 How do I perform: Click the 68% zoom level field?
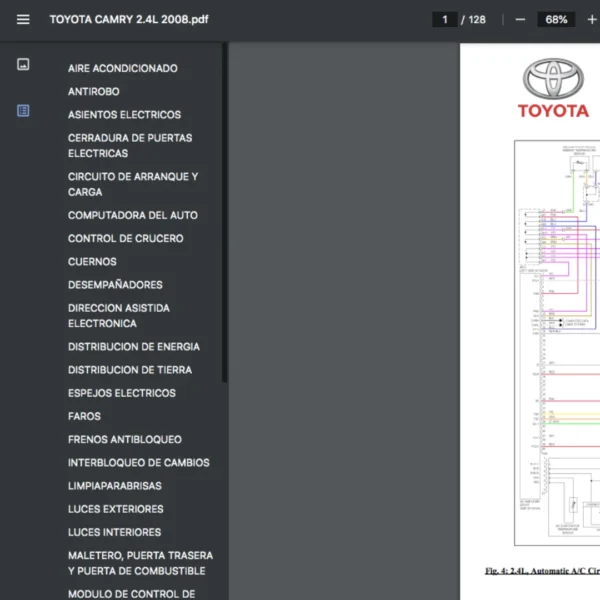pos(556,19)
